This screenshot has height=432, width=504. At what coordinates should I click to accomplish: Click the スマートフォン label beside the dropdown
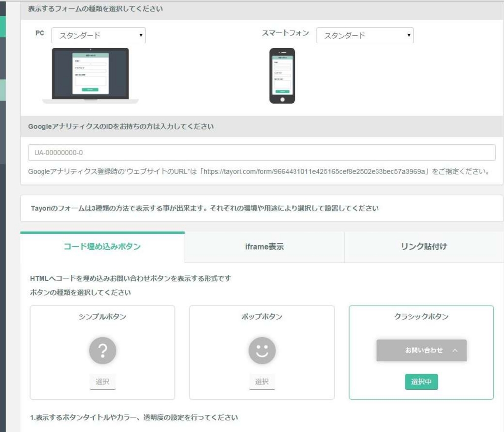coord(285,33)
